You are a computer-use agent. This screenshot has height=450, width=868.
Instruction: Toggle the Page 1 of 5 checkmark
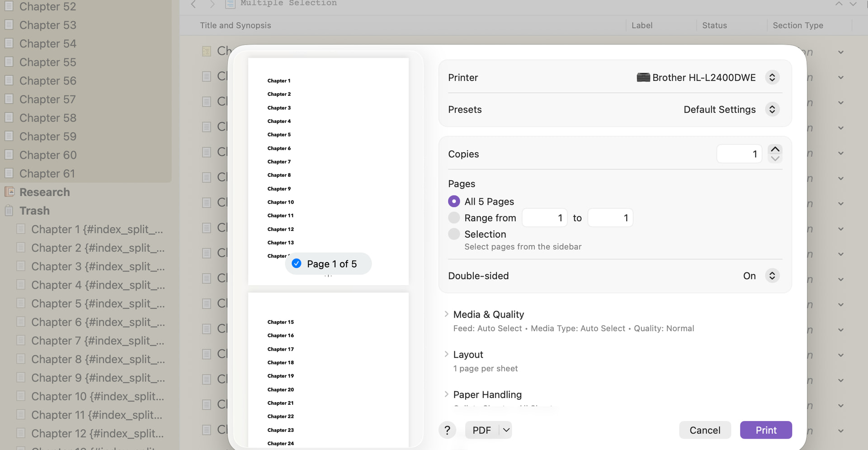coord(297,263)
